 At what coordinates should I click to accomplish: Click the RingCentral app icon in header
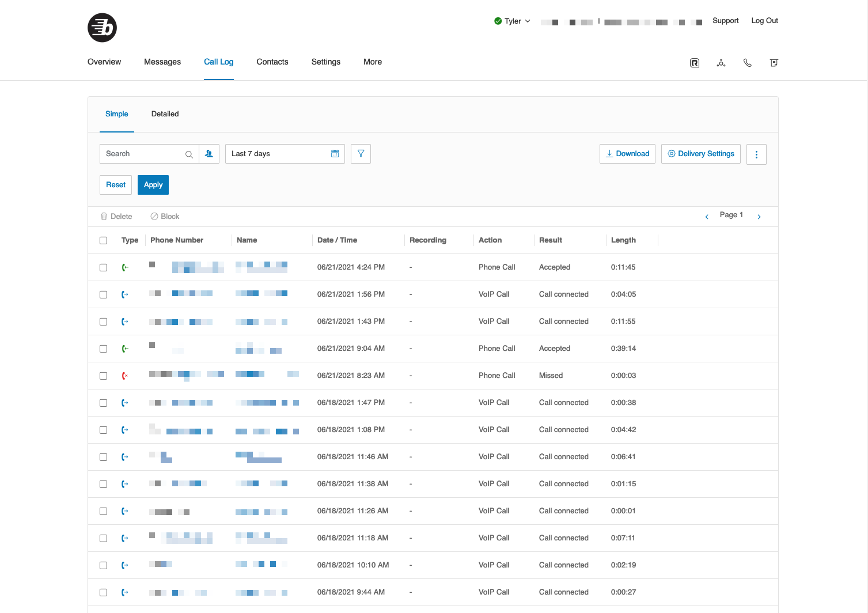[695, 63]
